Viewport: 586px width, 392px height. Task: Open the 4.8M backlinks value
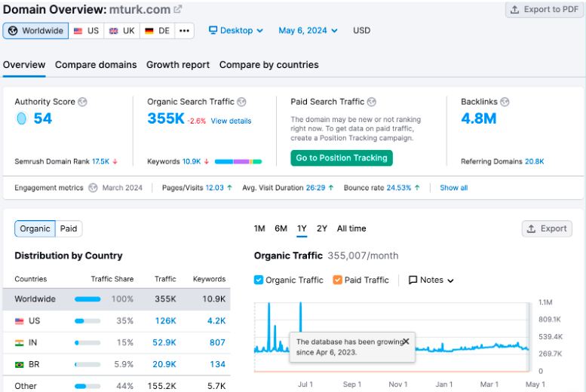pyautogui.click(x=479, y=118)
